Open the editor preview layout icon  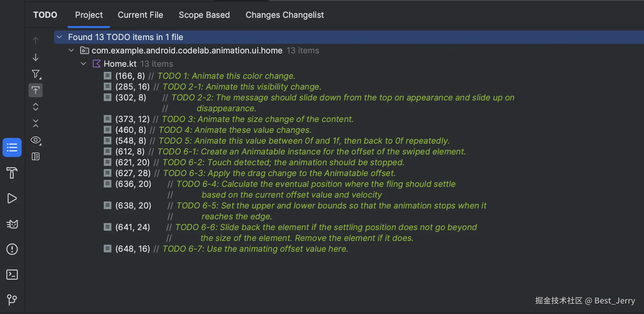tap(35, 156)
